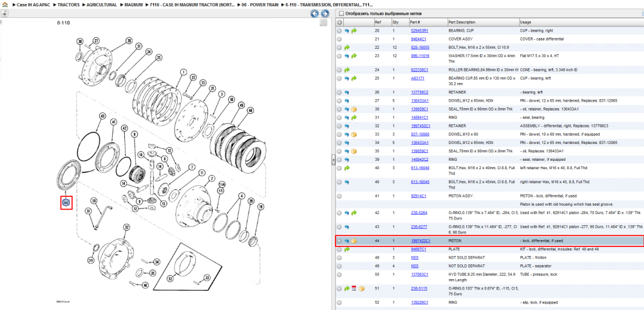
Task: Open part link 828-16055
Action: coord(420,48)
